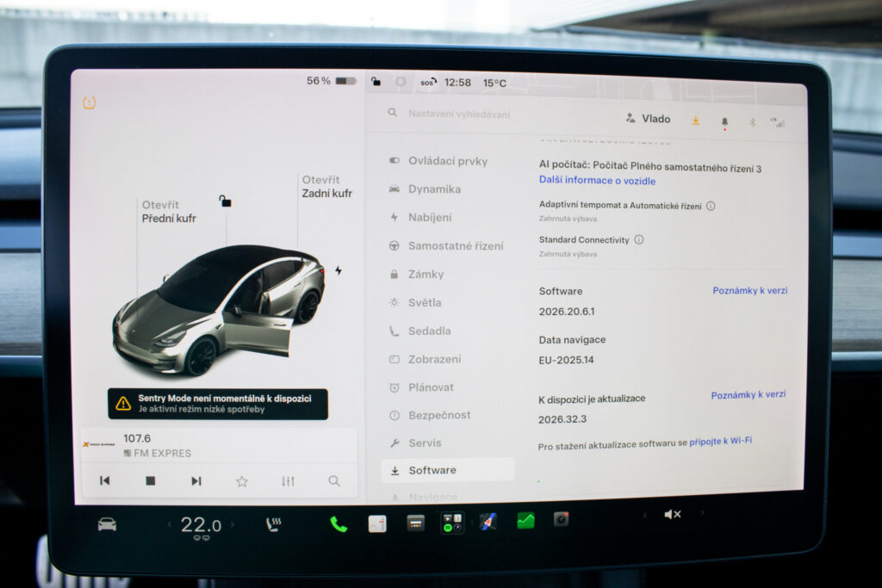882x588 pixels.
Task: Open seat heater controls
Action: 273,524
